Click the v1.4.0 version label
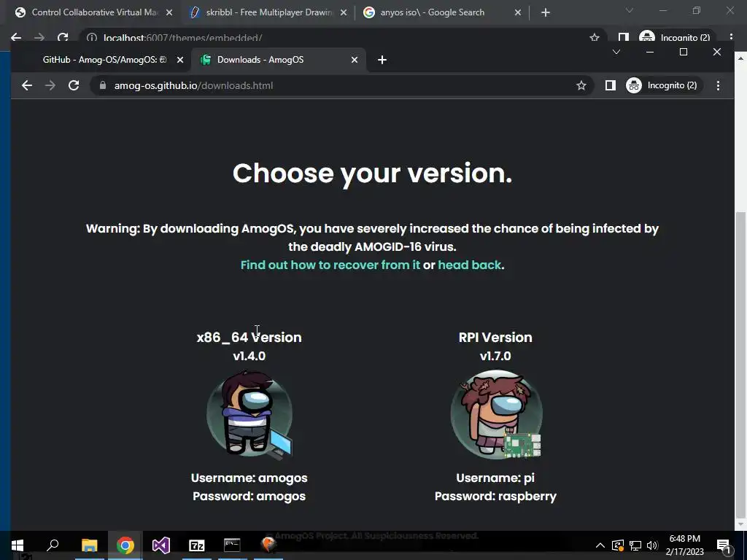Viewport: 747px width, 560px height. pyautogui.click(x=249, y=356)
